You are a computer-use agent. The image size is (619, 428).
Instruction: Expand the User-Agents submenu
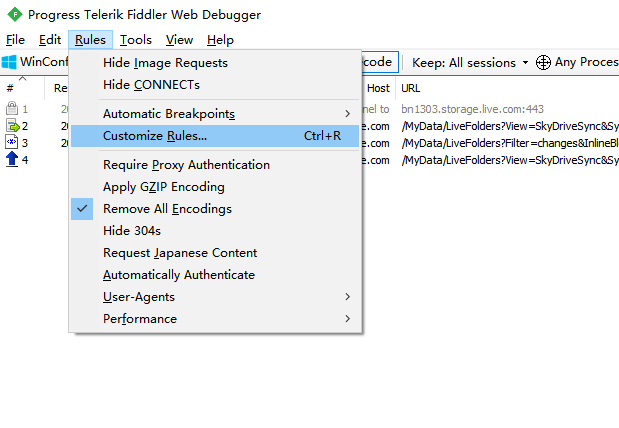[215, 297]
